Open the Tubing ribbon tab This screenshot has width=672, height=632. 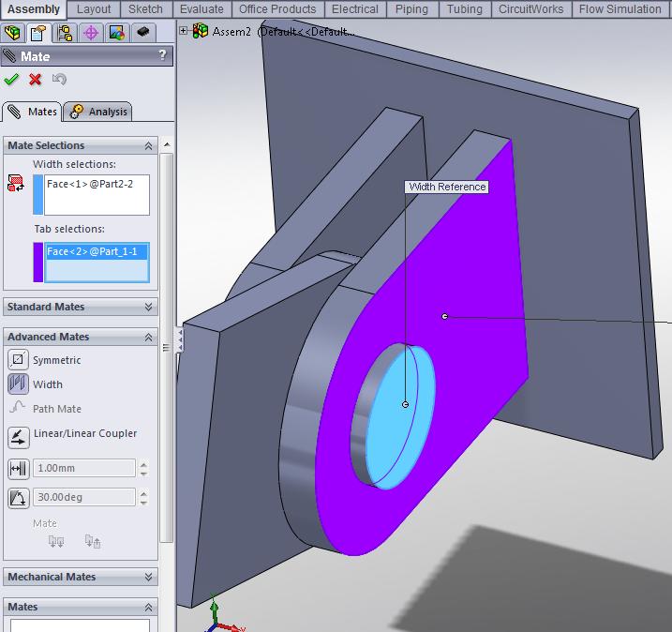pos(465,9)
